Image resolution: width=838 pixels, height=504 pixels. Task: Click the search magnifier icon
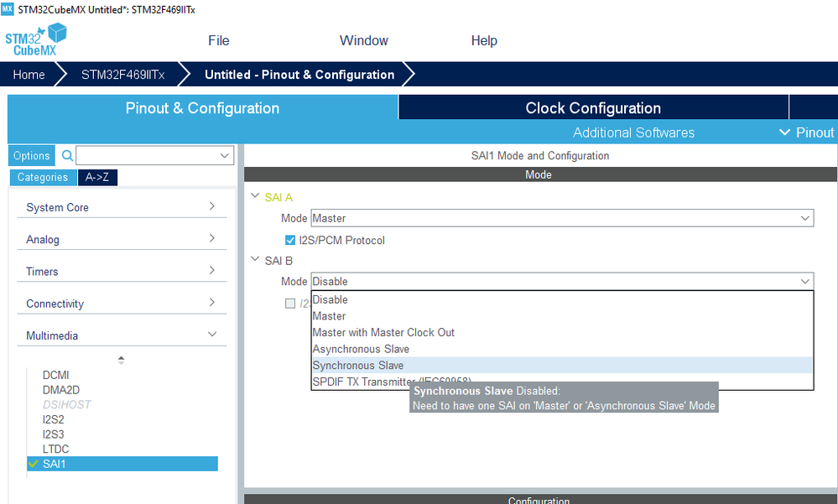[67, 155]
